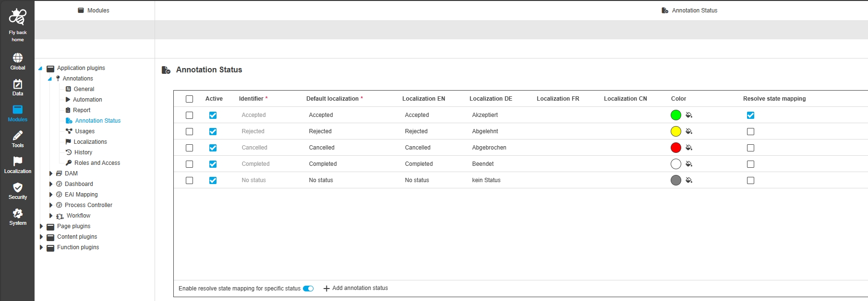Click paint bucket icon for Accepted row

[689, 115]
